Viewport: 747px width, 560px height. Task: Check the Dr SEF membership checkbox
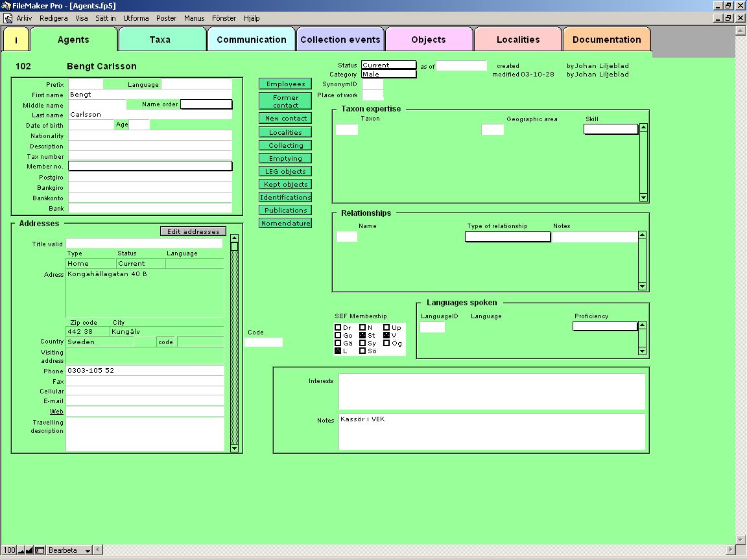pyautogui.click(x=338, y=328)
